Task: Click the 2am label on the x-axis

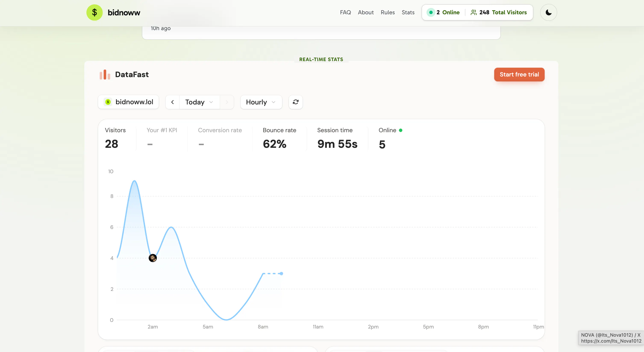Action: pos(153,327)
